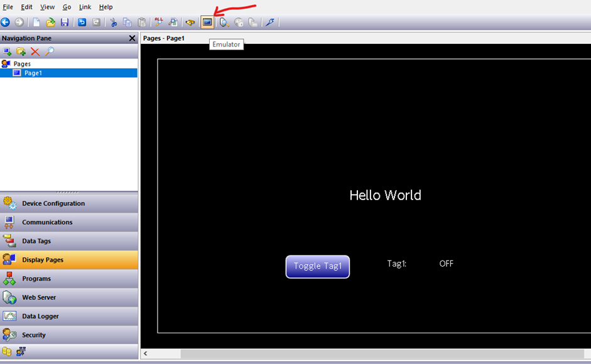Click the magnifier icon right of Emulator
The height and width of the screenshot is (364, 591).
tap(224, 22)
